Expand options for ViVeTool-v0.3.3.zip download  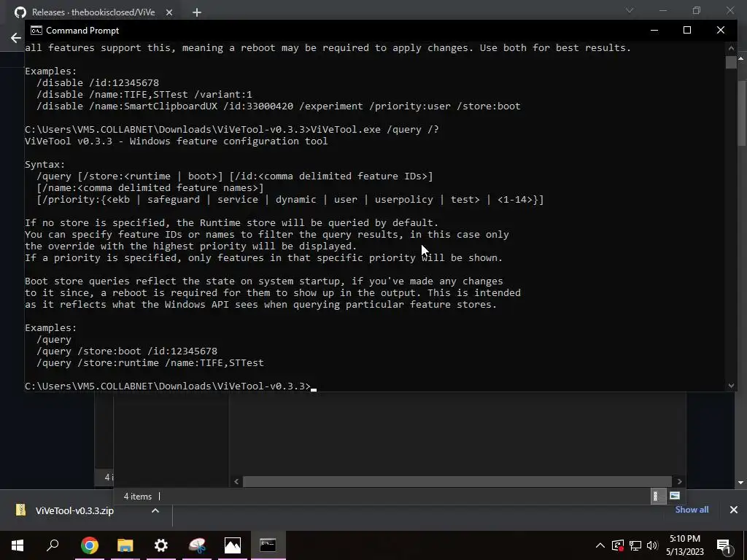(x=155, y=510)
